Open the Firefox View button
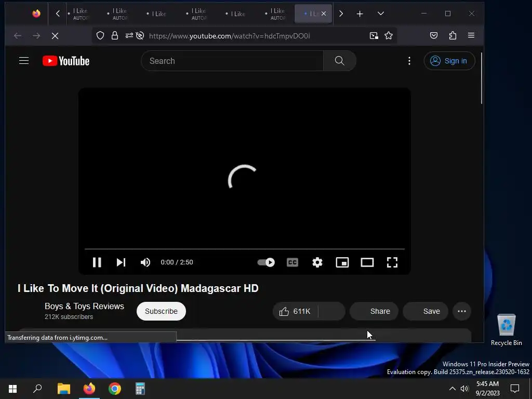Image resolution: width=532 pixels, height=399 pixels. point(36,14)
